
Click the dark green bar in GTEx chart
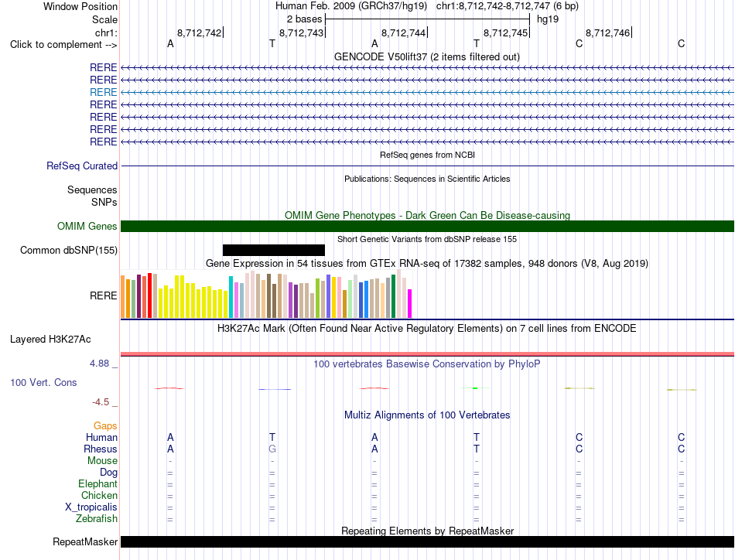point(394,297)
